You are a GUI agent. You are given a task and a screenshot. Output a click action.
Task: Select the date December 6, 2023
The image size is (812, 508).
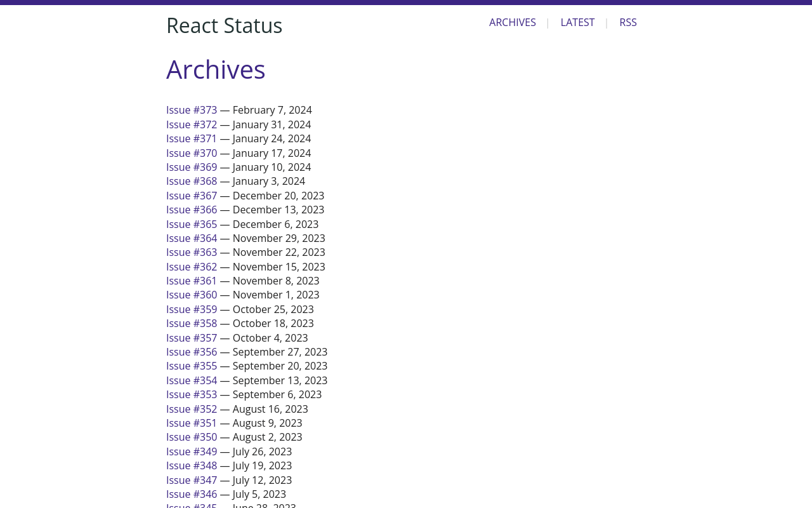[x=275, y=224]
